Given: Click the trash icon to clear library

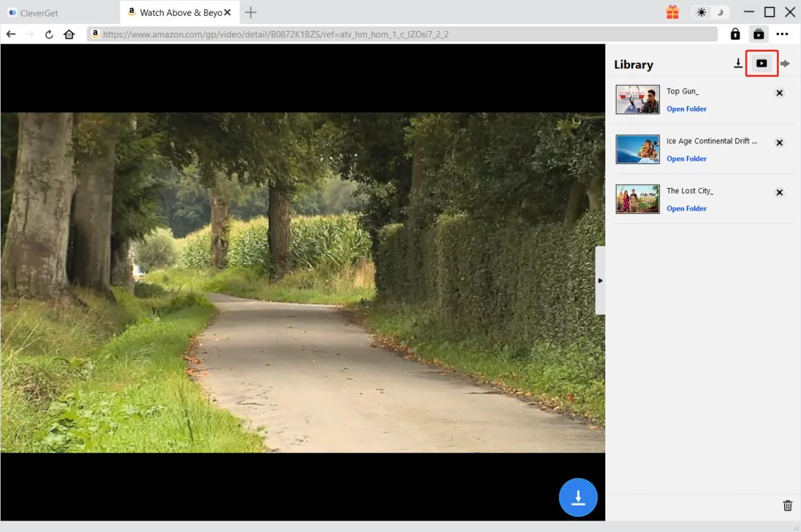Looking at the screenshot, I should tap(788, 505).
